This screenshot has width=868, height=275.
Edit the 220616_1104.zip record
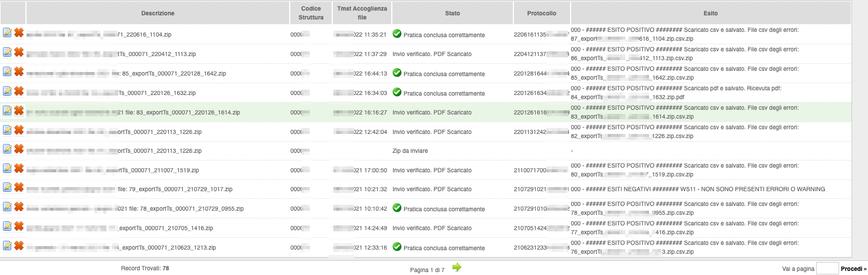click(x=7, y=33)
